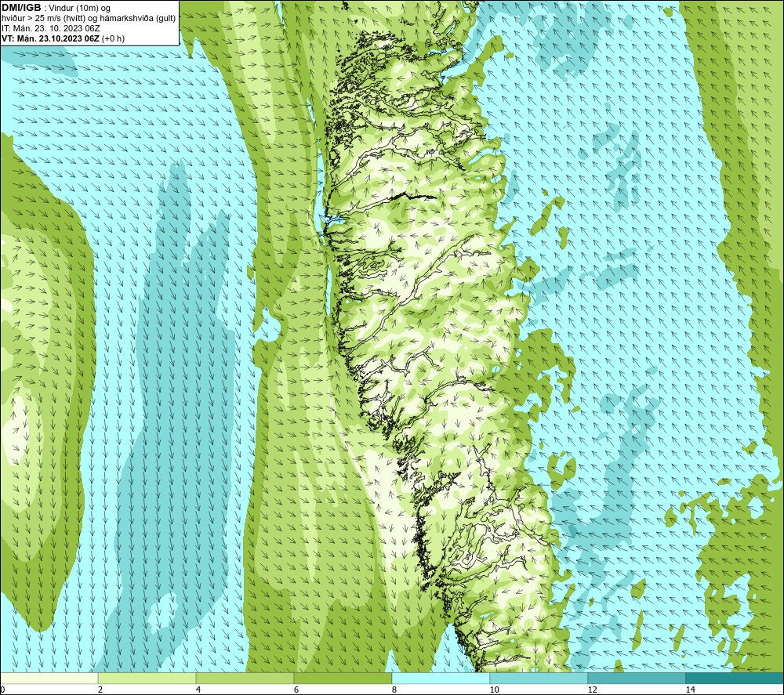The width and height of the screenshot is (784, 695).
Task: Click the 0–2 m/s cream legend segment
Action: pos(49,679)
